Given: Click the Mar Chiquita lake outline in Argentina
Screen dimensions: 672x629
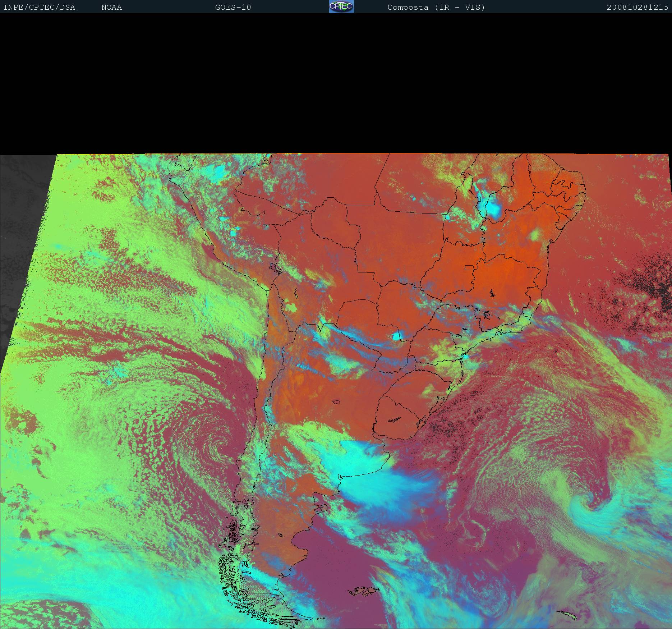Looking at the screenshot, I should point(336,402).
